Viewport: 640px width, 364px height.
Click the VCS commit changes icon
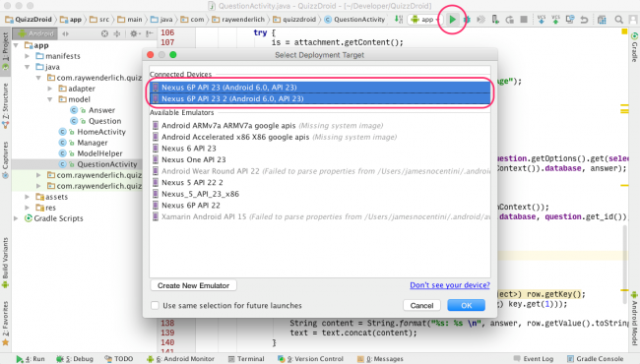tap(555, 19)
